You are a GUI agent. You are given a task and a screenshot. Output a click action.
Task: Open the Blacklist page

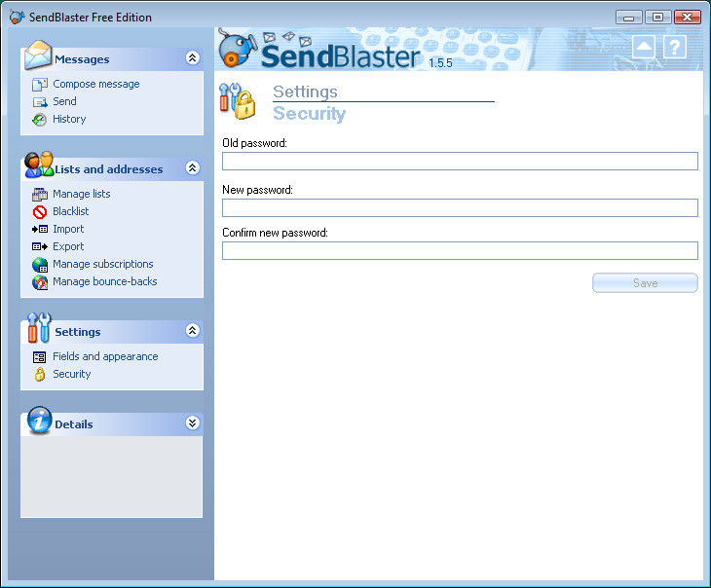click(x=71, y=211)
